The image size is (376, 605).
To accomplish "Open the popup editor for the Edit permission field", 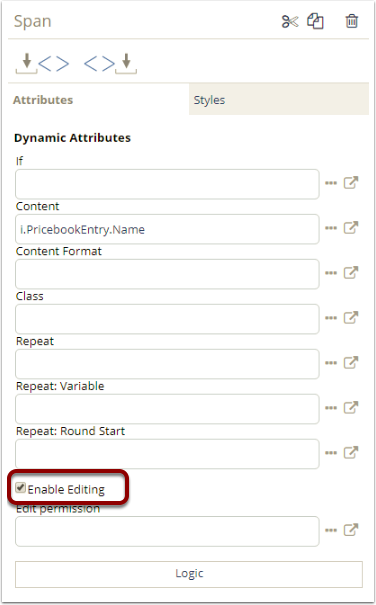I will 351,530.
